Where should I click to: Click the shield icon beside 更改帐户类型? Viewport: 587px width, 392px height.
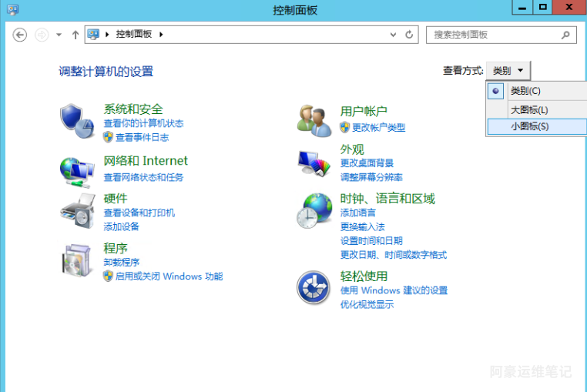tap(345, 127)
